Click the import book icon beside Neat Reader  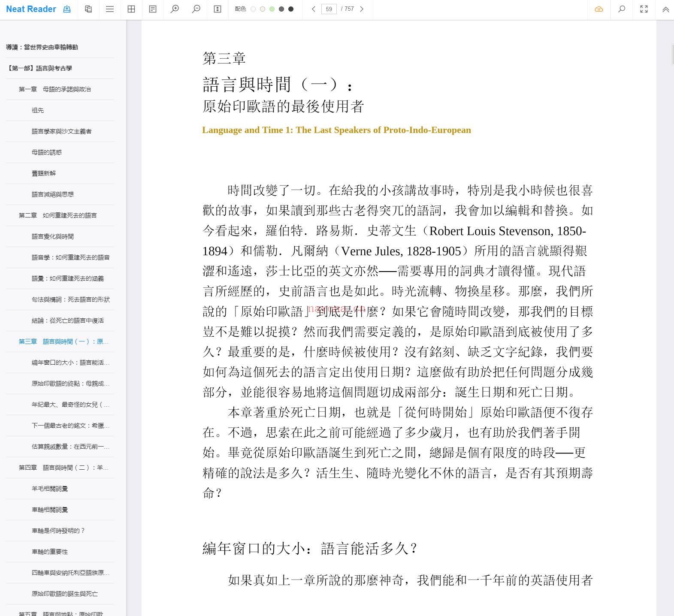(x=67, y=9)
